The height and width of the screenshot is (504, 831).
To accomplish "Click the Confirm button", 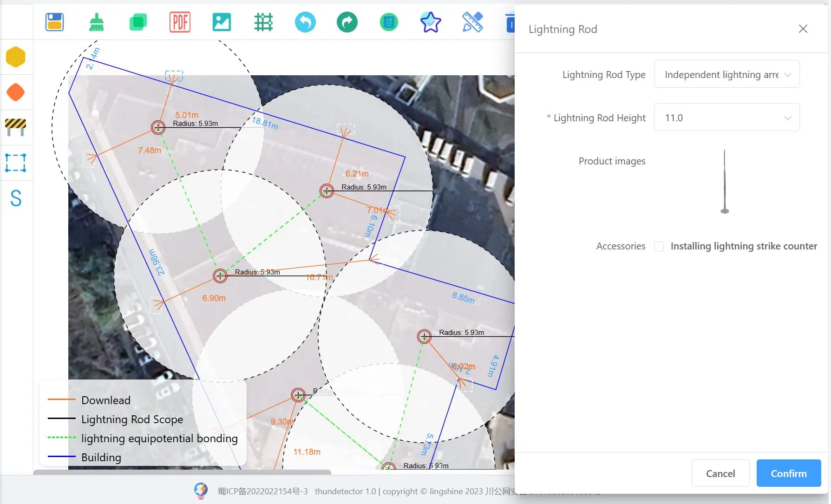I will click(x=788, y=473).
